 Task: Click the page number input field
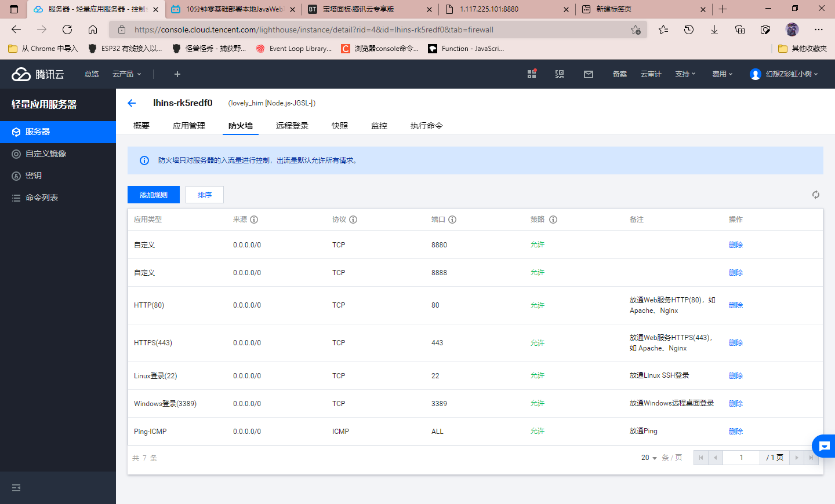[x=741, y=458]
